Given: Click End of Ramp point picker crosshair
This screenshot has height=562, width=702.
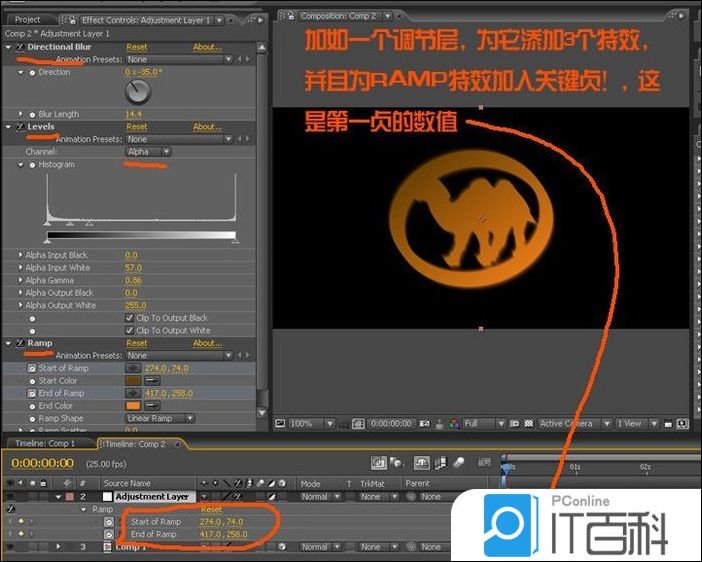Looking at the screenshot, I should 133,393.
